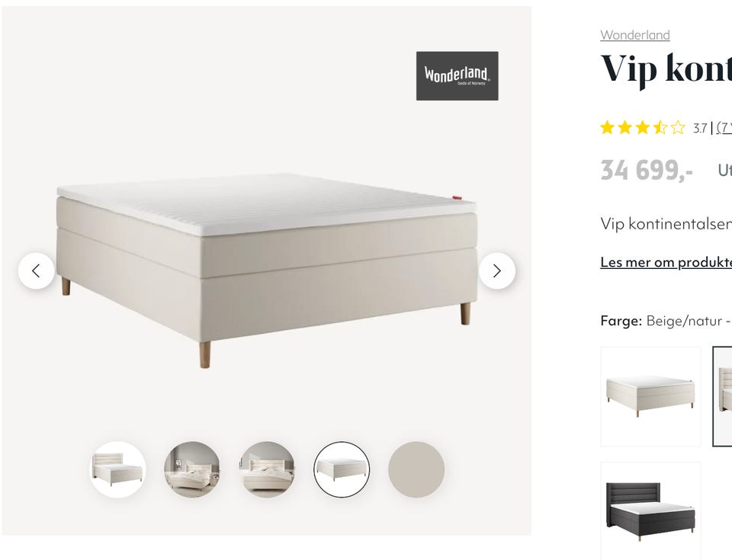
Task: Show the next product image
Action: 497,270
